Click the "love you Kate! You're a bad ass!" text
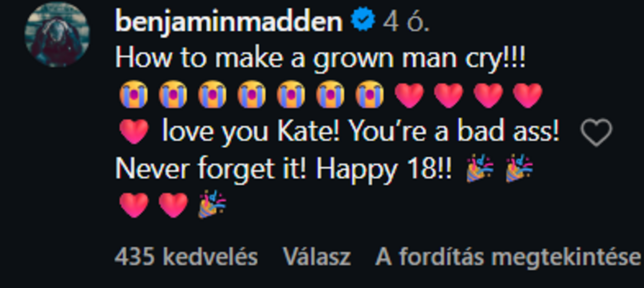Screen dimensions: 644x288 tap(360, 132)
